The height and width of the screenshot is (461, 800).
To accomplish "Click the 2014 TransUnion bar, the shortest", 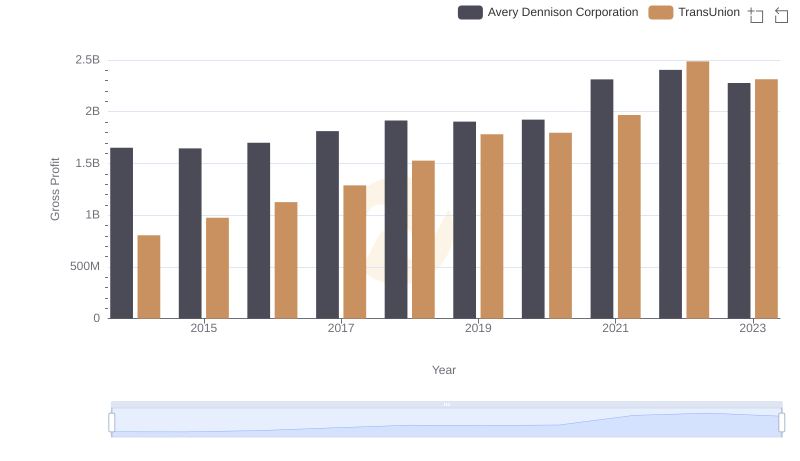I will pyautogui.click(x=149, y=277).
